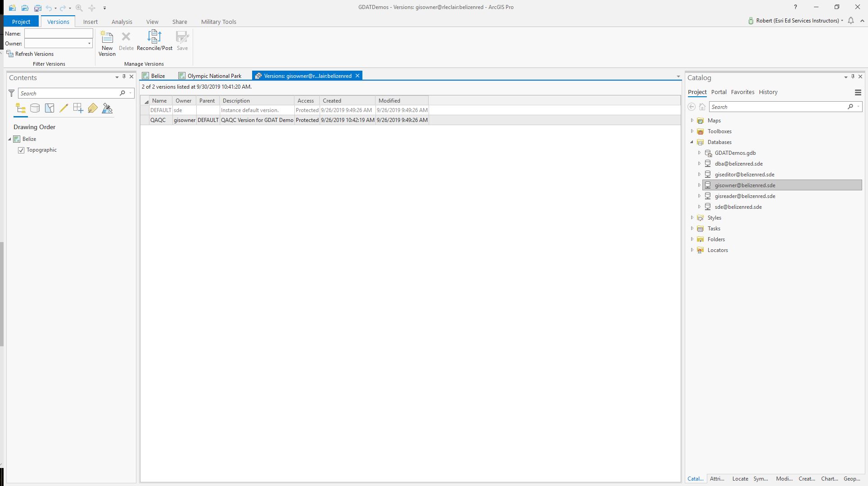
Task: Open the Owner filter dropdown
Action: (x=89, y=44)
